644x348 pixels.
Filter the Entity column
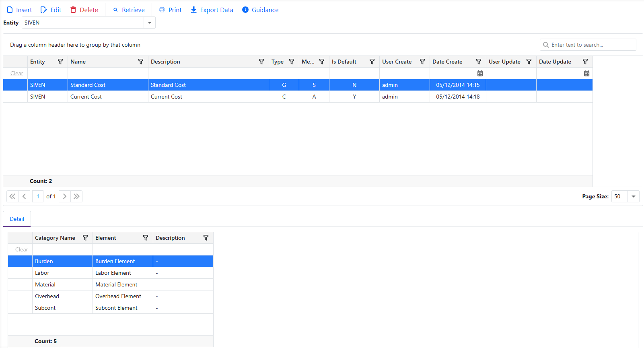pyautogui.click(x=60, y=62)
